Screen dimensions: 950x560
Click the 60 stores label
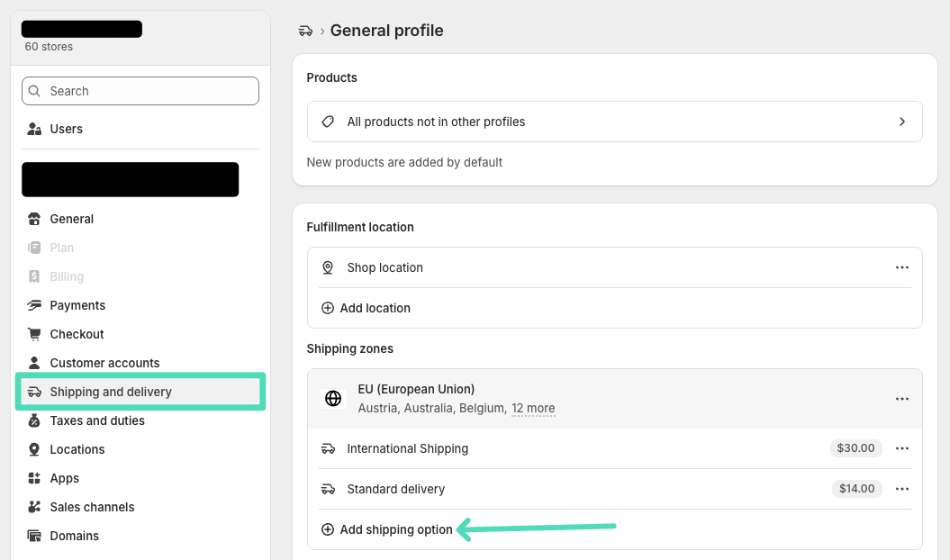[49, 47]
